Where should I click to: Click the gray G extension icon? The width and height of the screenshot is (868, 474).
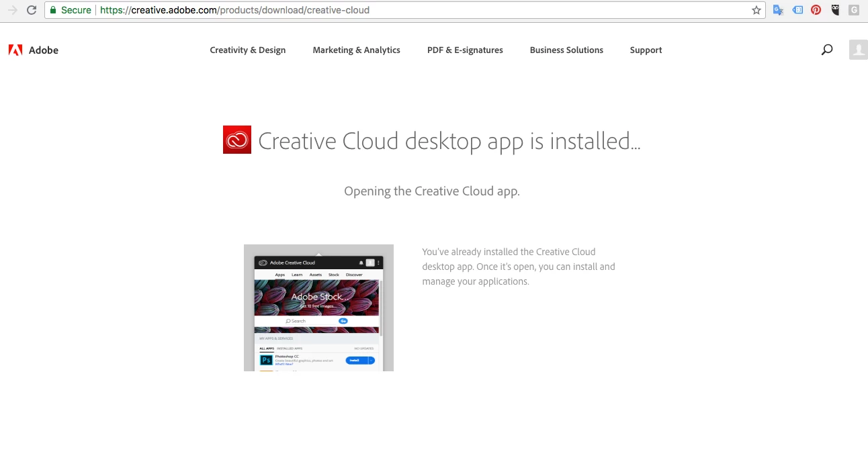click(854, 10)
